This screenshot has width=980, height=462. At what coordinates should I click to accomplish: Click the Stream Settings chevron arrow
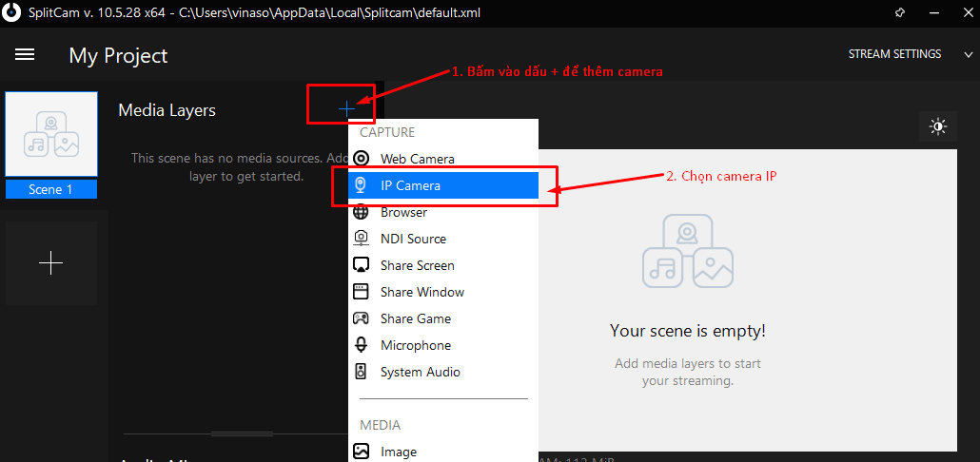(966, 54)
